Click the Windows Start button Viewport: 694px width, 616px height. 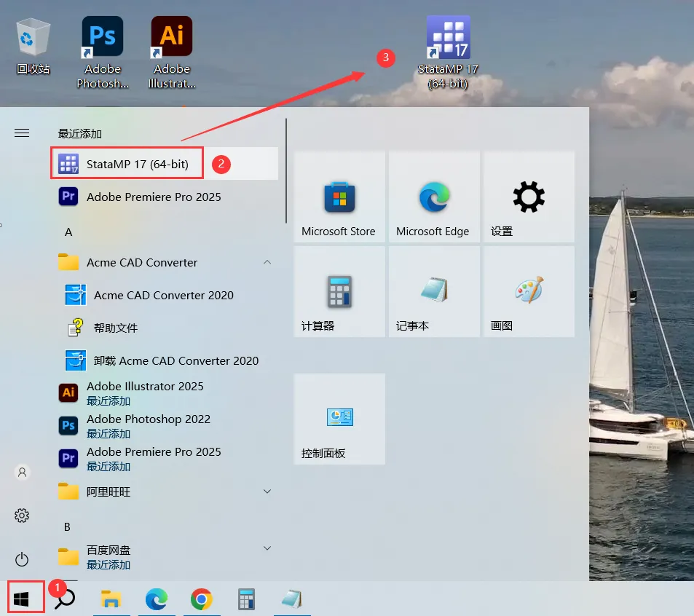point(21,599)
